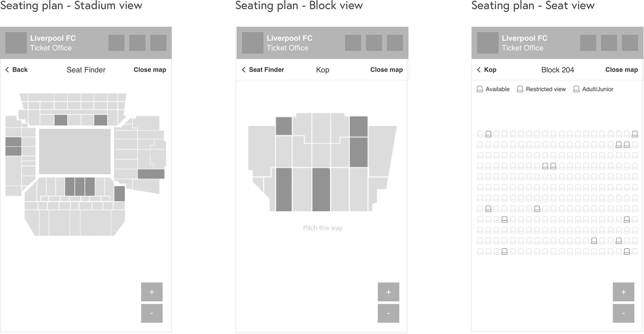The image size is (644, 334).
Task: Click the Available seat legend icon
Action: pos(480,89)
